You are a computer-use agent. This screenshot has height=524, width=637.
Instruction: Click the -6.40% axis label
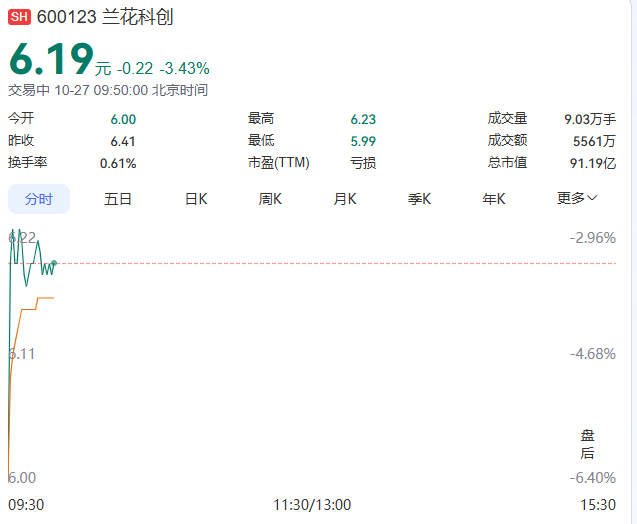click(x=593, y=478)
